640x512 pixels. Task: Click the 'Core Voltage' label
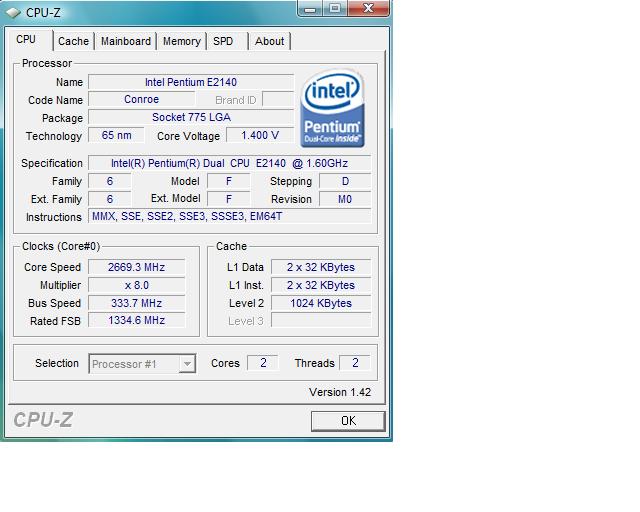188,136
